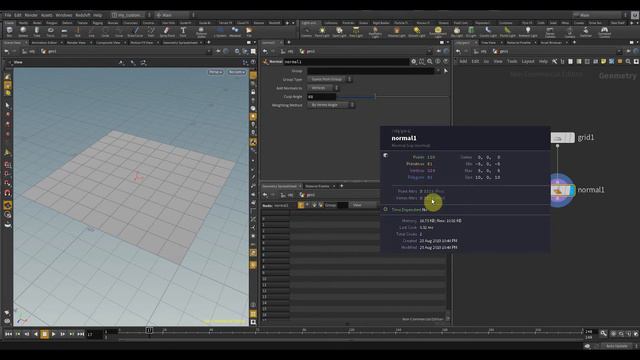Click the timeline current frame marker

click(x=149, y=330)
